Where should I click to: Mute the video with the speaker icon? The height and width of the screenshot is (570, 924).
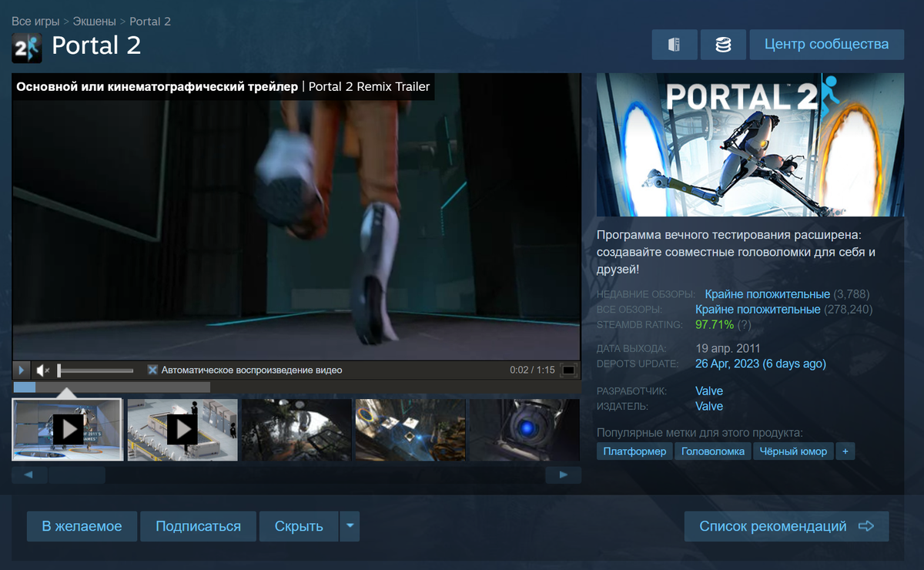(43, 370)
